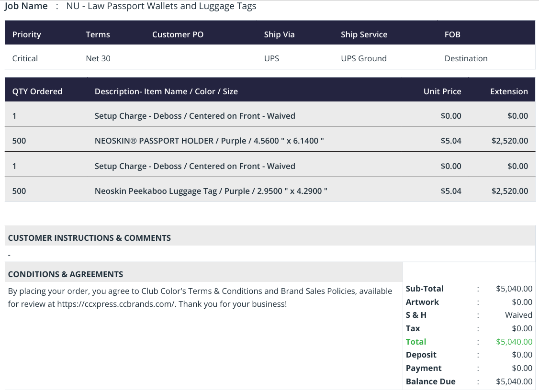The height and width of the screenshot is (392, 539).
Task: Click the 'QTY Ordered' column header
Action: (x=37, y=91)
